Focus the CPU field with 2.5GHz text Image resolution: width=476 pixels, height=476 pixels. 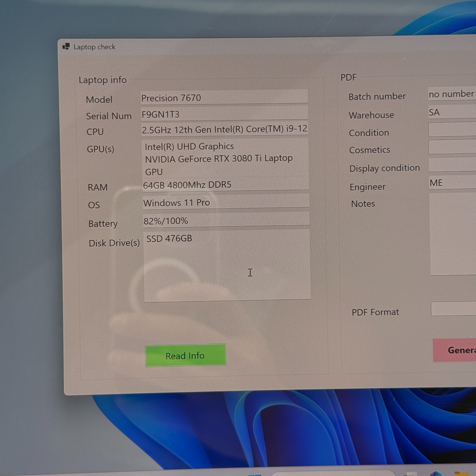(225, 129)
